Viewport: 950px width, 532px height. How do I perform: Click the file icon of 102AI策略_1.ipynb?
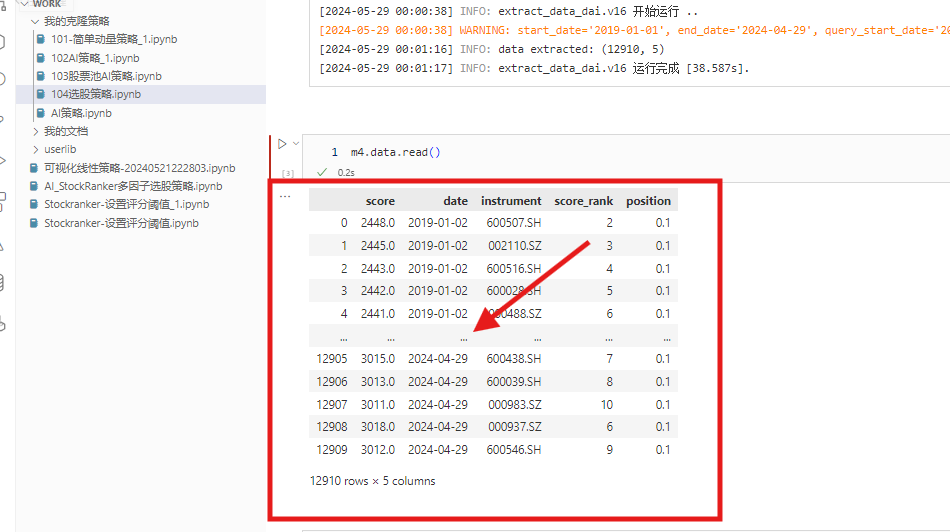click(x=40, y=58)
